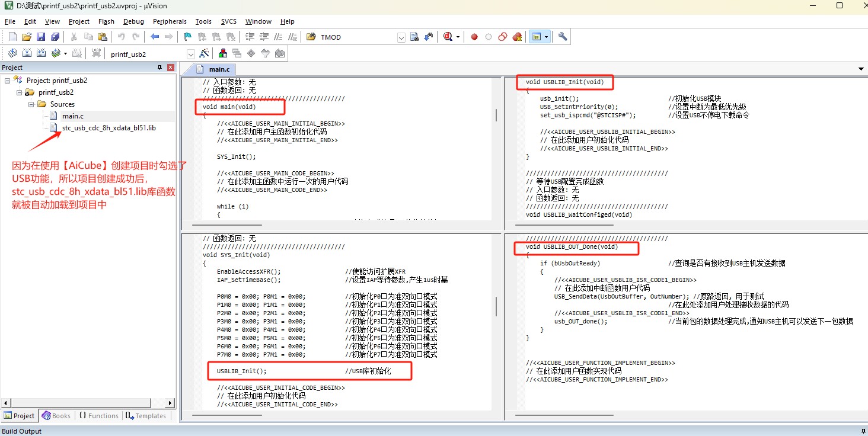Indent the selected lines with the toolbar icon
Viewport: 868px width, 436px height.
point(250,37)
